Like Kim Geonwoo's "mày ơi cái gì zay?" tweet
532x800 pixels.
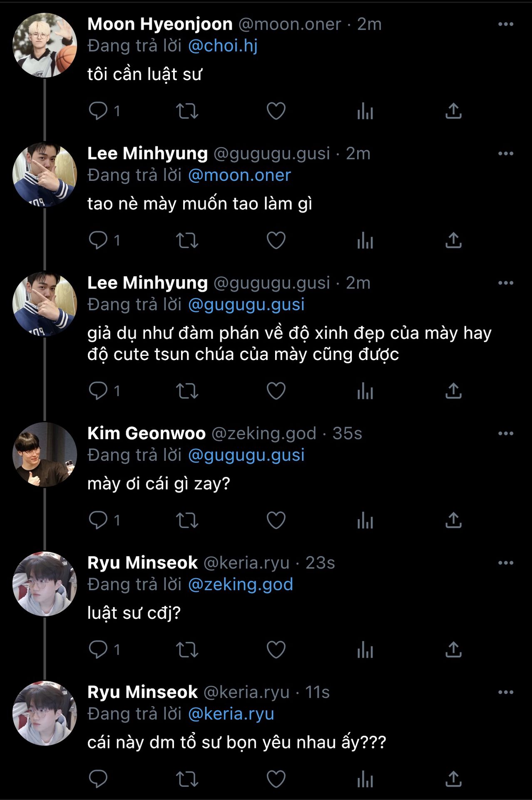tap(276, 520)
